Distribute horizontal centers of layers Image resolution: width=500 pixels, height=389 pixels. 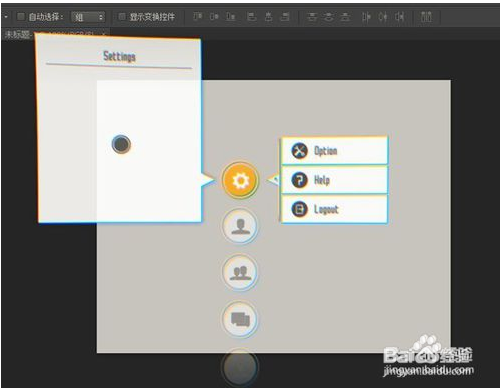pos(383,16)
